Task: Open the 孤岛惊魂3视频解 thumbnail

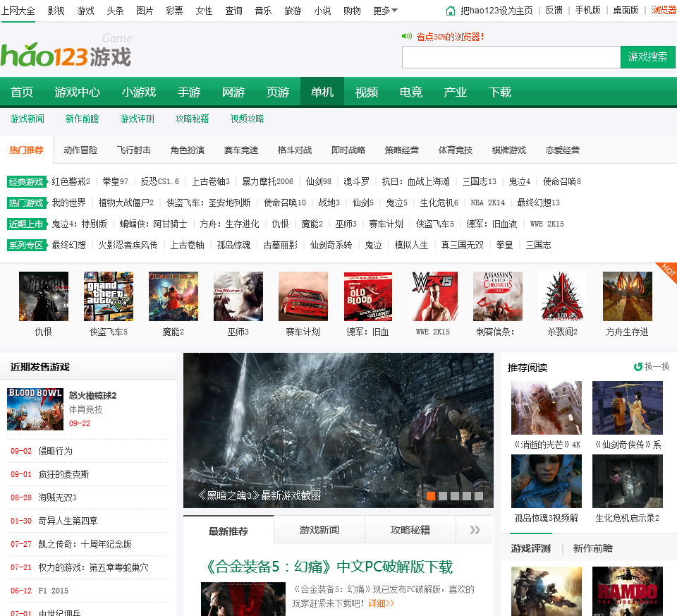Action: (x=546, y=481)
